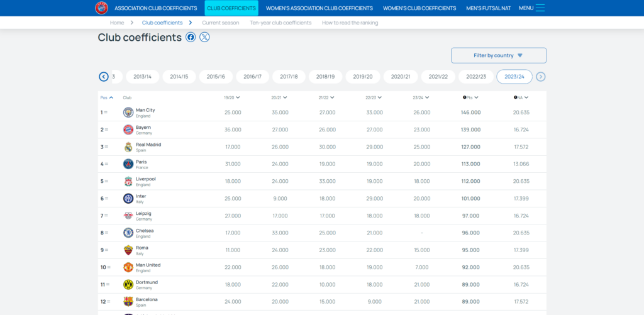644x315 pixels.
Task: Open the MENU hamburger button
Action: pyautogui.click(x=532, y=8)
